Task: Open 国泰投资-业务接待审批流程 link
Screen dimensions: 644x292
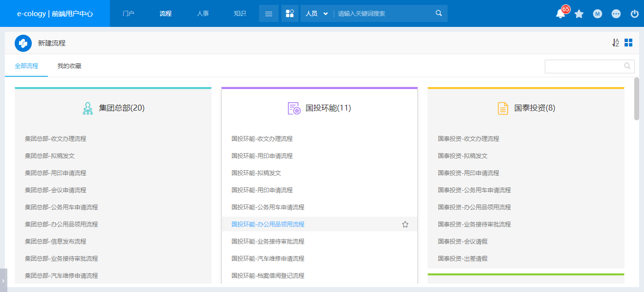Action: (474, 225)
